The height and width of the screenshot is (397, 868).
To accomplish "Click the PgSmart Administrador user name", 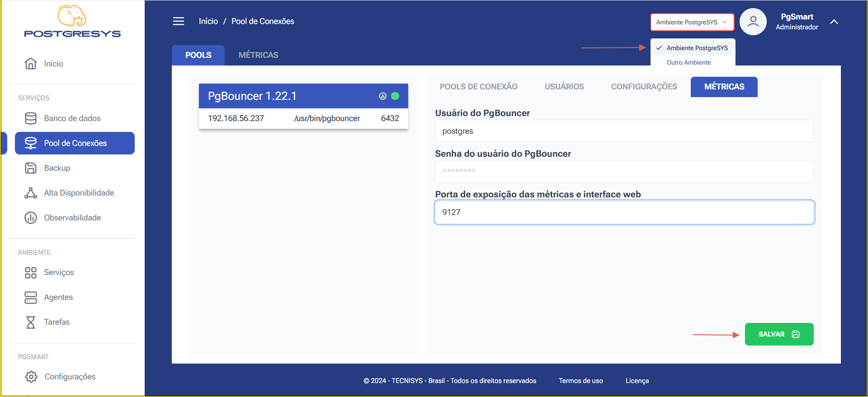I will [x=797, y=22].
